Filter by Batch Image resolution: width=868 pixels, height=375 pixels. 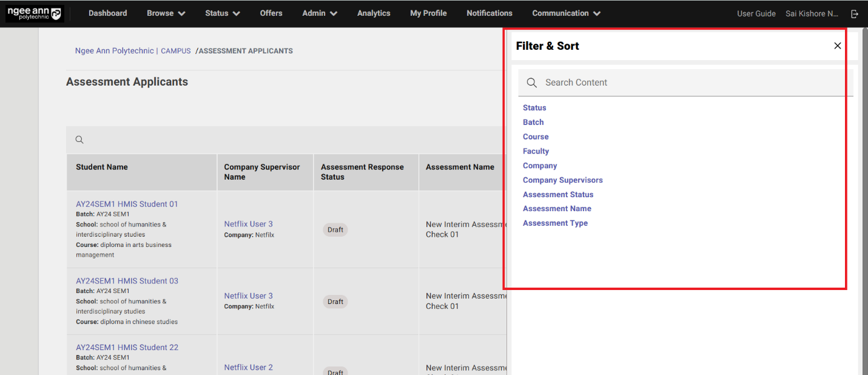click(x=533, y=122)
